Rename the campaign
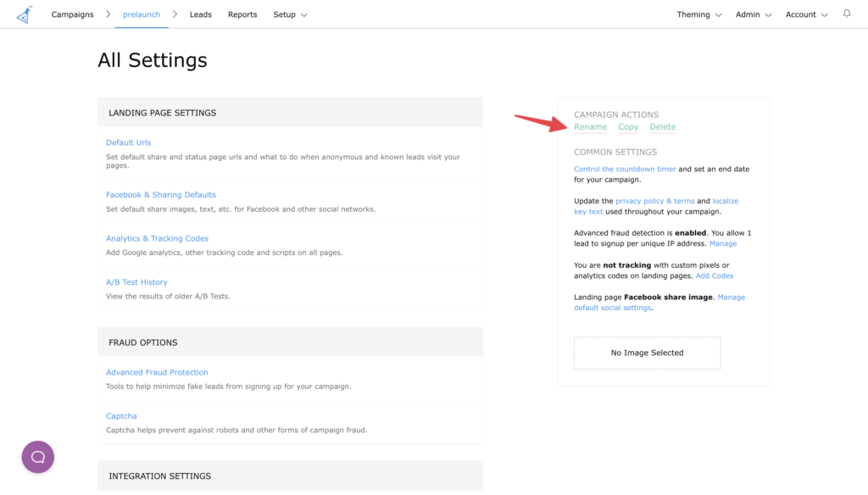 (x=591, y=127)
